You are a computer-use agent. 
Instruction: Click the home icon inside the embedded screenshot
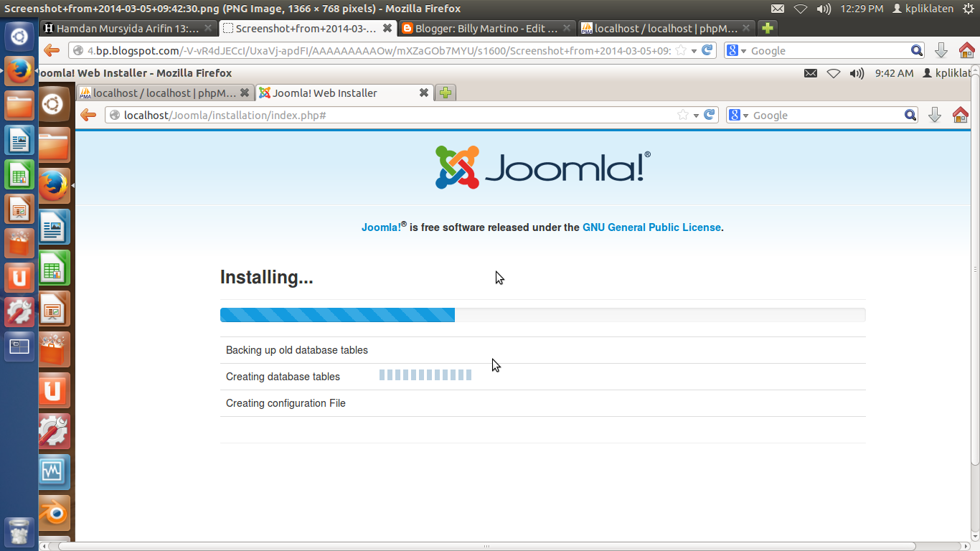(x=960, y=115)
